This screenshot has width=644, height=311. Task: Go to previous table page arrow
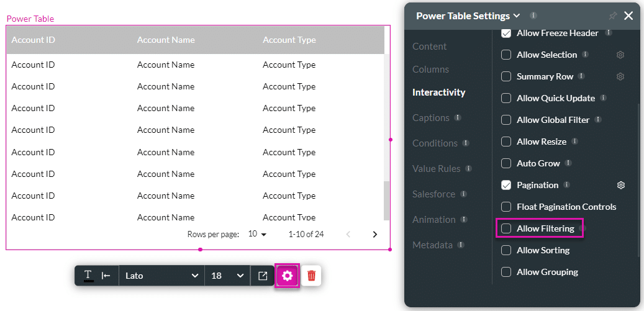click(x=348, y=234)
